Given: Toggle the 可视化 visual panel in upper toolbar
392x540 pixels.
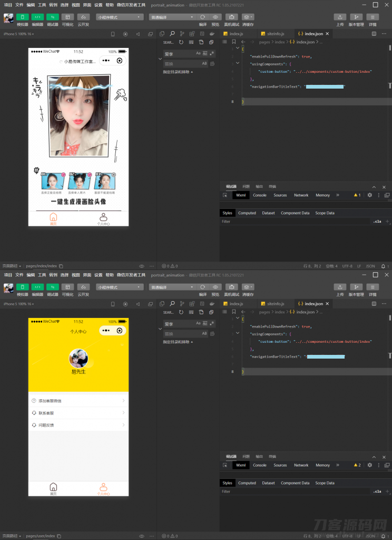Looking at the screenshot, I should pos(68,17).
